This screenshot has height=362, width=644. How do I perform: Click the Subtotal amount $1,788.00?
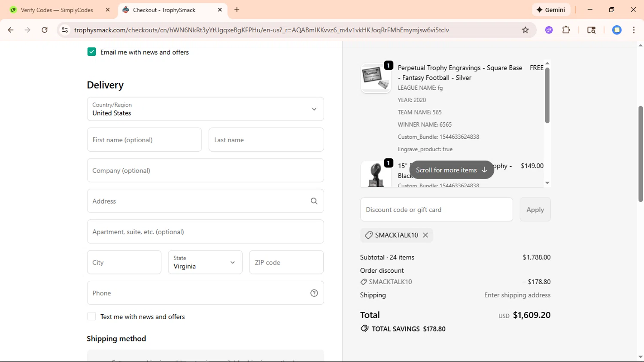click(x=536, y=257)
